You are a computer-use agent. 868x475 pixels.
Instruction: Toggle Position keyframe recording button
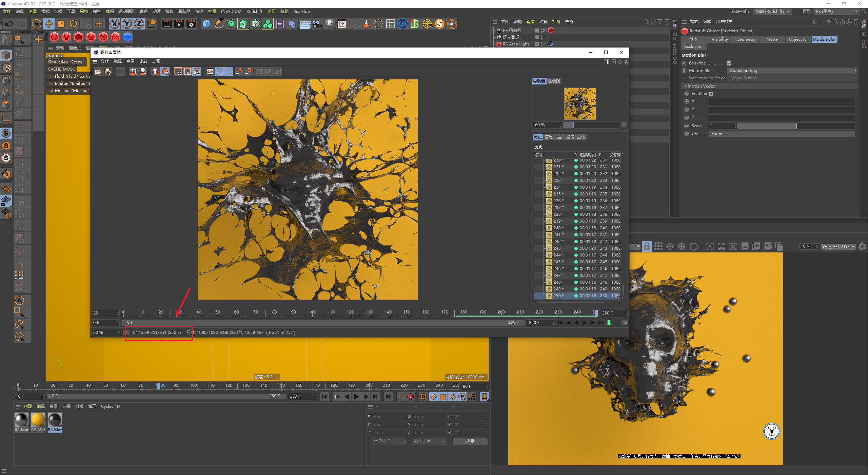(434, 397)
